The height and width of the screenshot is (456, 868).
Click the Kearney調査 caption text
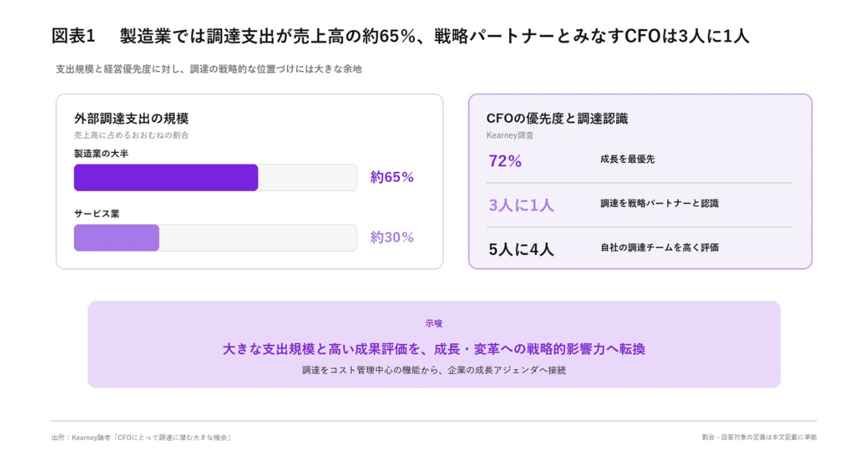[x=511, y=135]
